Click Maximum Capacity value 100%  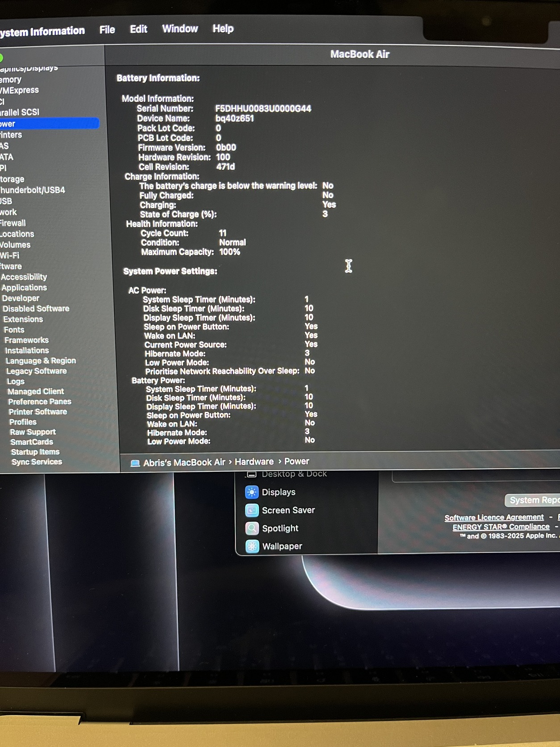pyautogui.click(x=230, y=252)
